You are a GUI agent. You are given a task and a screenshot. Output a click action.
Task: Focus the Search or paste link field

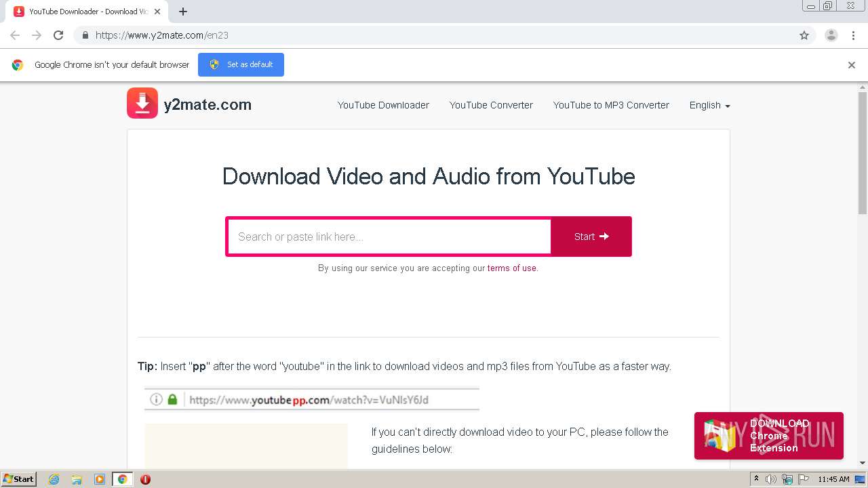click(389, 237)
